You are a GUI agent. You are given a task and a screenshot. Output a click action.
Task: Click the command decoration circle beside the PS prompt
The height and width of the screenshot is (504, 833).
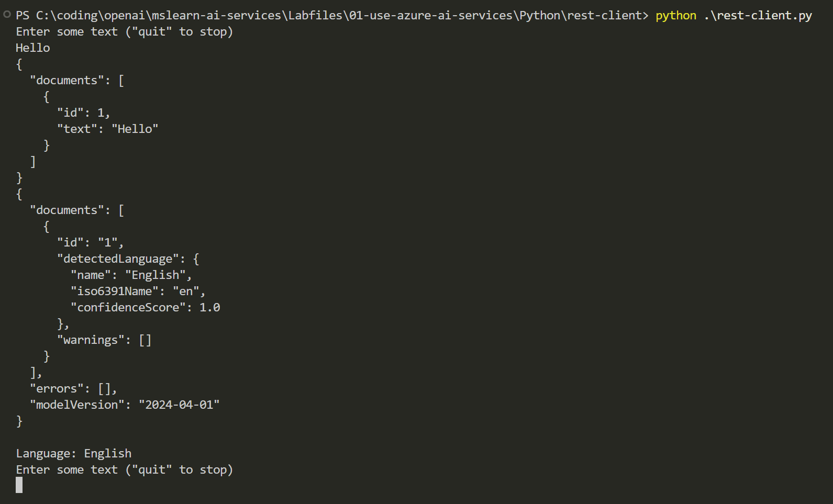pyautogui.click(x=7, y=15)
